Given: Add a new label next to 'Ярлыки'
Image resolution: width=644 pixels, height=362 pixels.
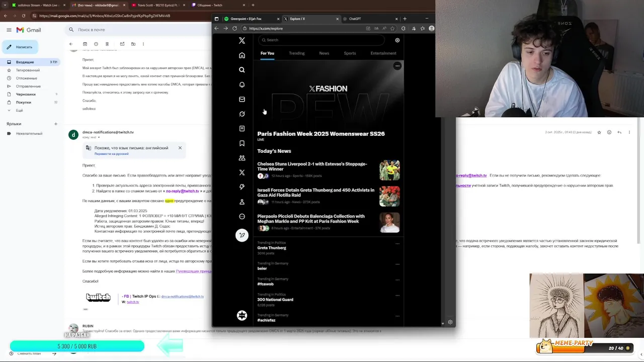Looking at the screenshot, I should pyautogui.click(x=56, y=124).
